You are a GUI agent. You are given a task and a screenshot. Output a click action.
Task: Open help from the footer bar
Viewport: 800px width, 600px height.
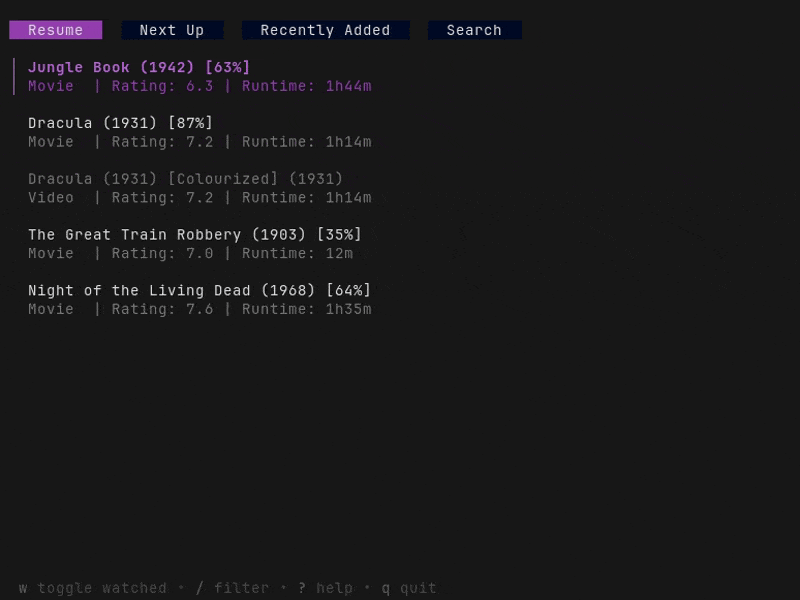(325, 588)
